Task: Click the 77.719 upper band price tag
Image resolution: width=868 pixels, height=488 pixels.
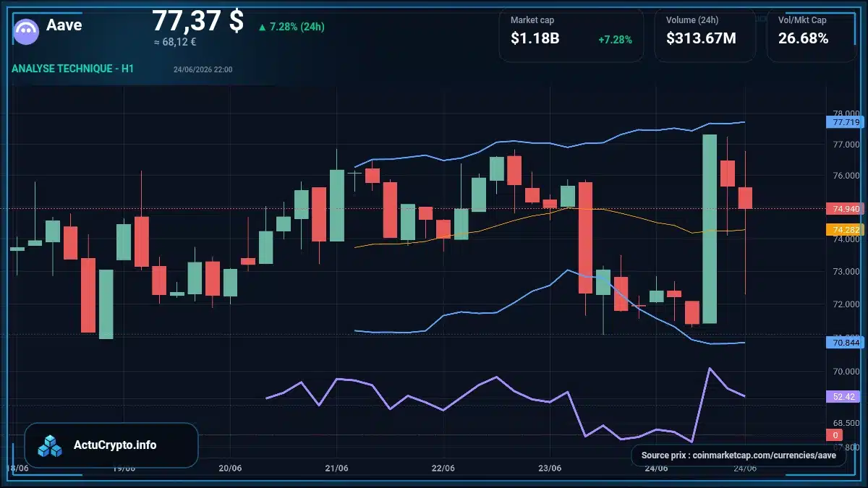Action: click(x=845, y=122)
